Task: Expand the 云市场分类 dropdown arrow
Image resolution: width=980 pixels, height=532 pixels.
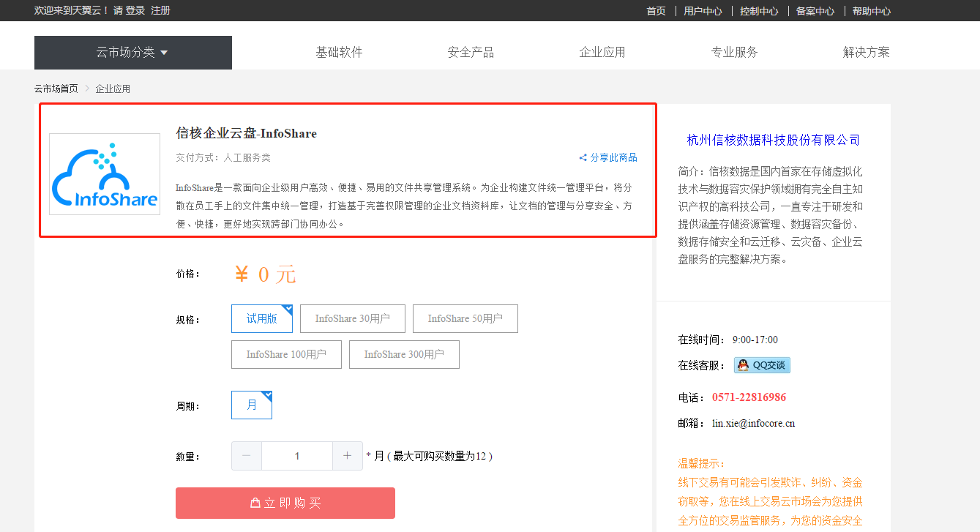Action: coord(164,53)
